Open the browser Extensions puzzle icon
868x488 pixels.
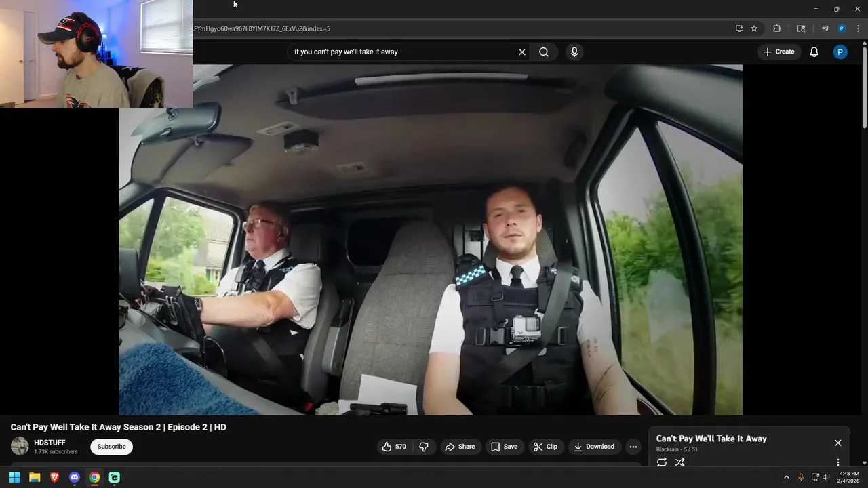[777, 28]
